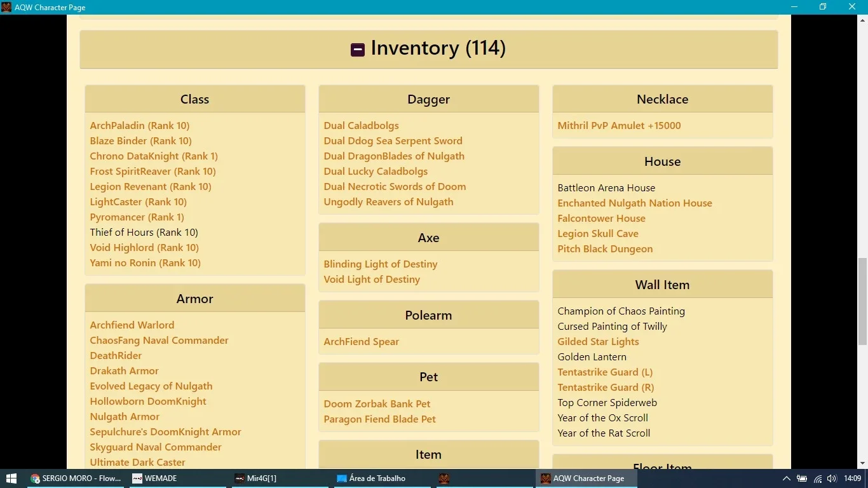Open Tentastrike Guard (R) link
Image resolution: width=868 pixels, height=488 pixels.
pos(606,388)
